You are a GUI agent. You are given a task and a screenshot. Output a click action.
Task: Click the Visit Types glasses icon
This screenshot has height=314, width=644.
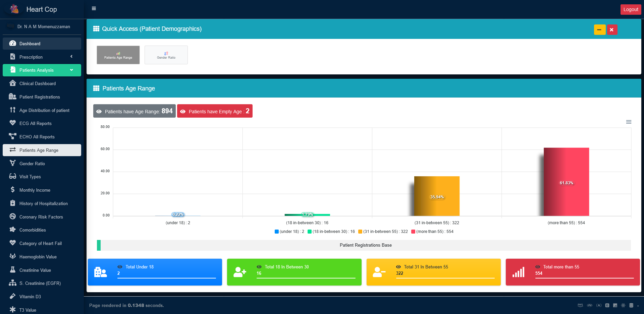(13, 176)
